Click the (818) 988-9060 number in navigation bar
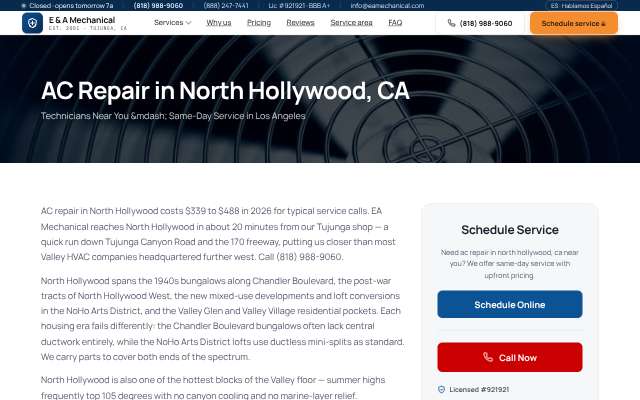The image size is (640, 400). coord(486,23)
